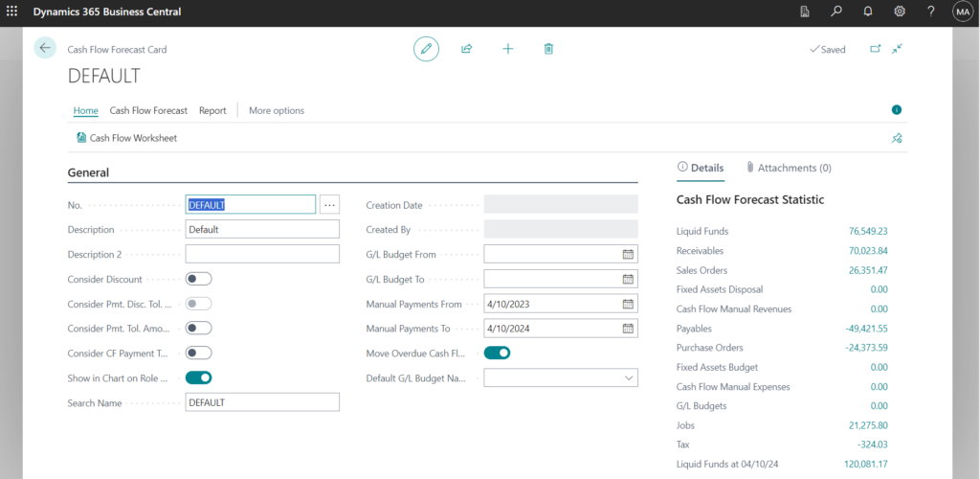Click the back arrow button
980x479 pixels.
point(45,48)
